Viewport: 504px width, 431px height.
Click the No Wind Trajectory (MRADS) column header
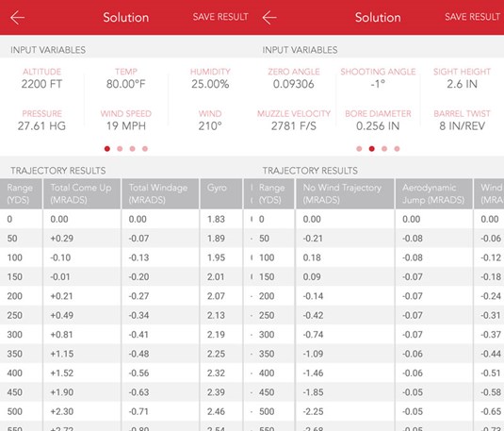coord(345,193)
